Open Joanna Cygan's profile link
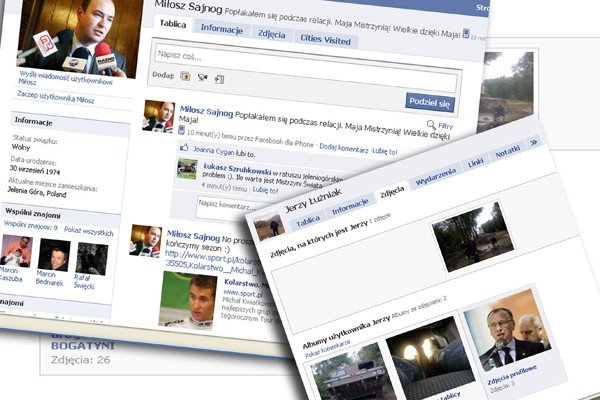The width and height of the screenshot is (600, 400). (x=213, y=151)
